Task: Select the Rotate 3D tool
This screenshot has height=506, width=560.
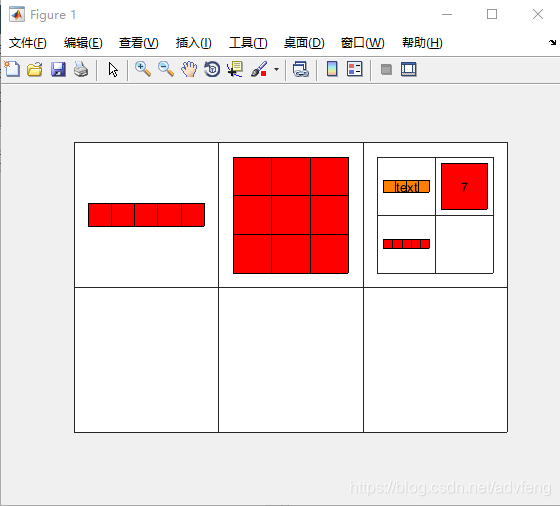Action: click(212, 69)
